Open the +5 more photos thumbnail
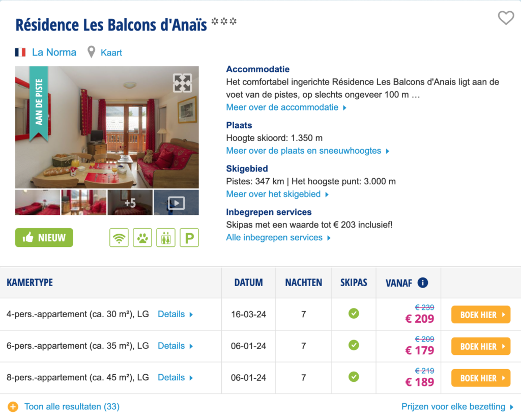The image size is (521, 420). coord(130,203)
